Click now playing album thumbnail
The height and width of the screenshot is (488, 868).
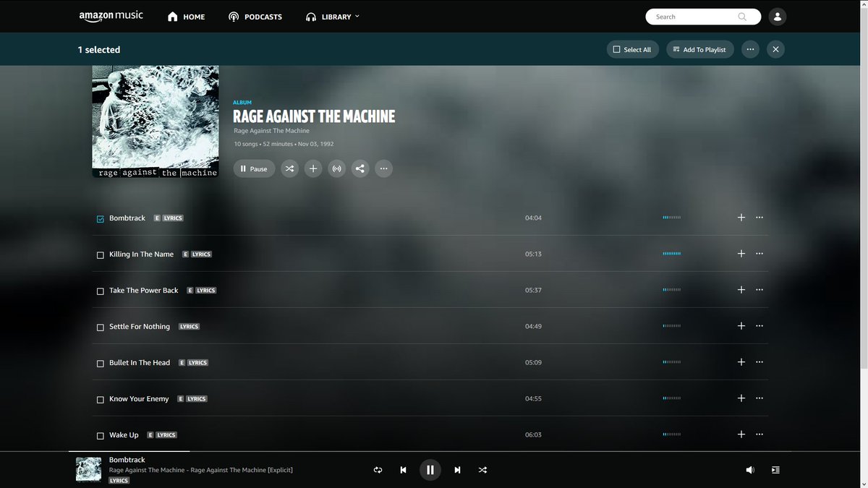click(88, 470)
